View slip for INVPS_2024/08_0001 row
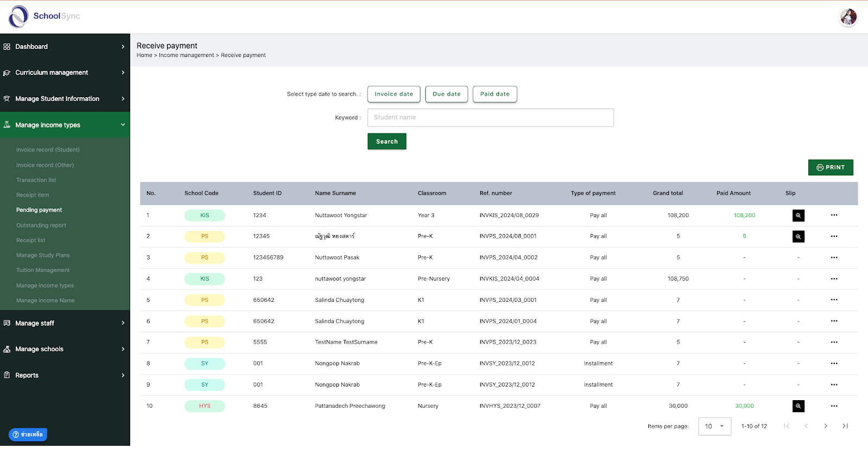The image size is (868, 449). click(x=798, y=237)
